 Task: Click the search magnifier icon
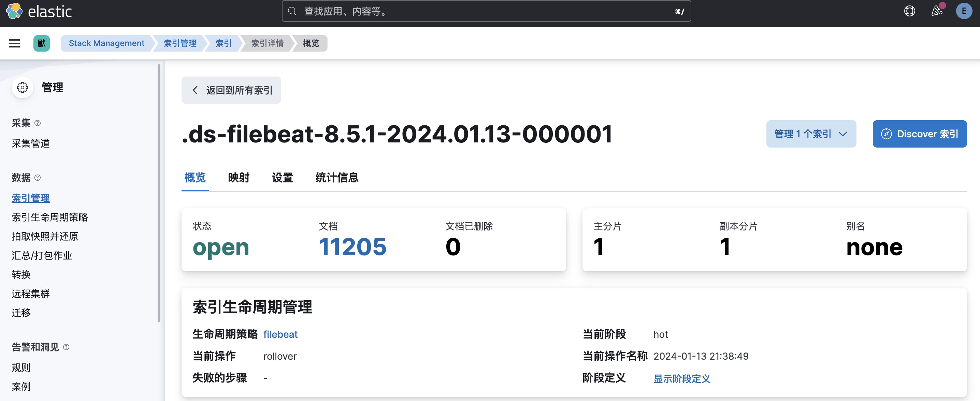pos(292,11)
